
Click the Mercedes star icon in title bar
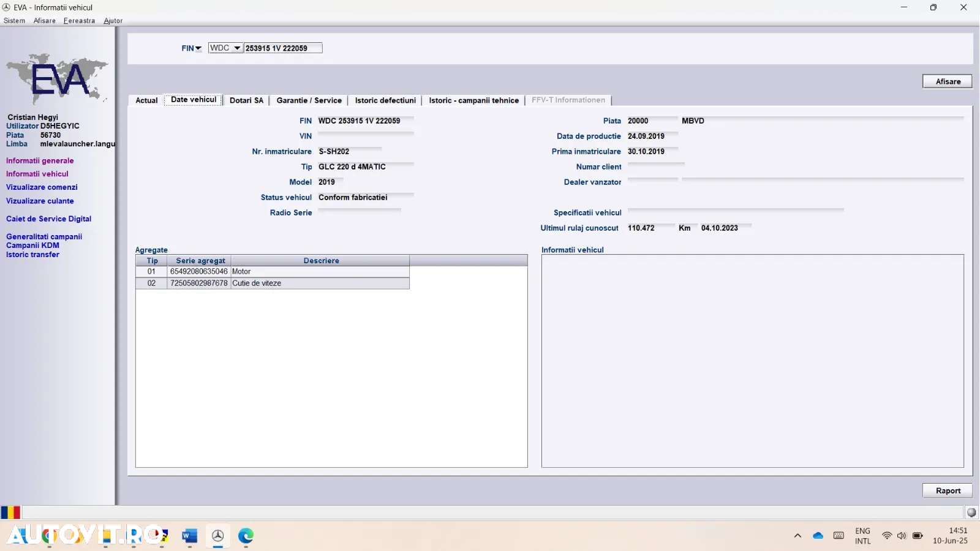tap(6, 7)
